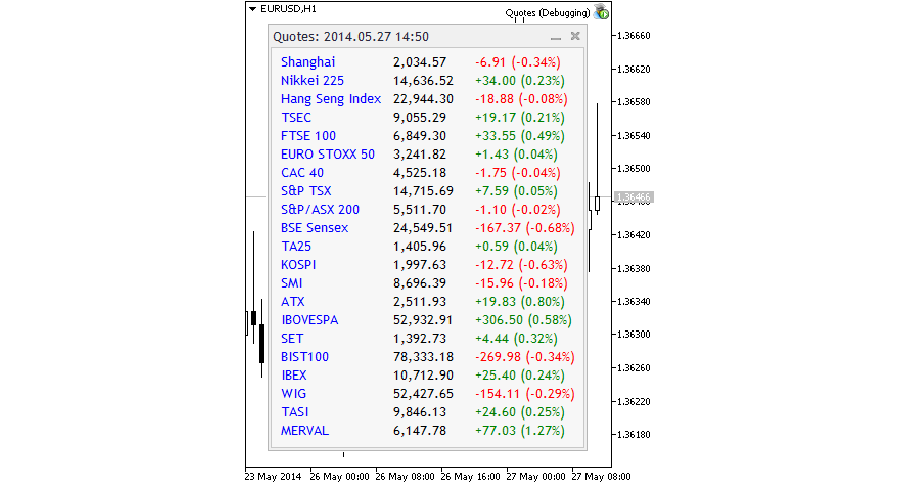Click the Quotes expert advisor hat icon
This screenshot has height=485, width=920.
coord(601,12)
